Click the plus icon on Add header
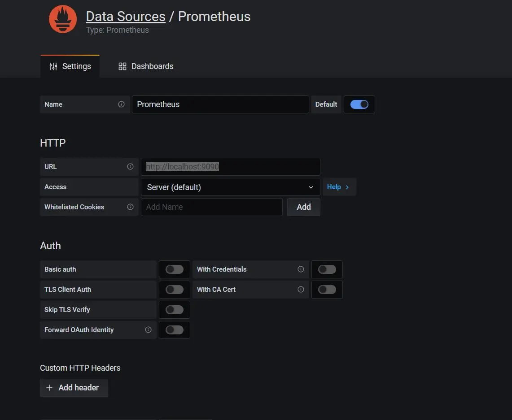Viewport: 512px width, 420px height. pyautogui.click(x=49, y=388)
